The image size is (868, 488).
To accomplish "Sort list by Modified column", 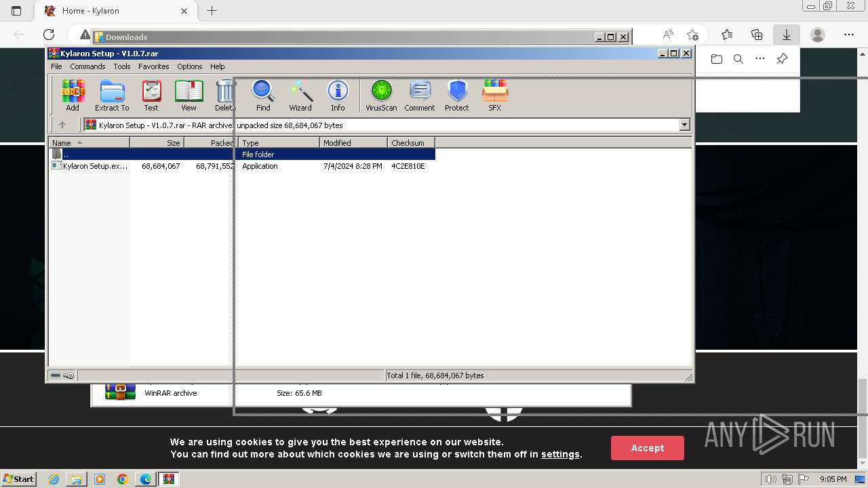I will click(353, 142).
